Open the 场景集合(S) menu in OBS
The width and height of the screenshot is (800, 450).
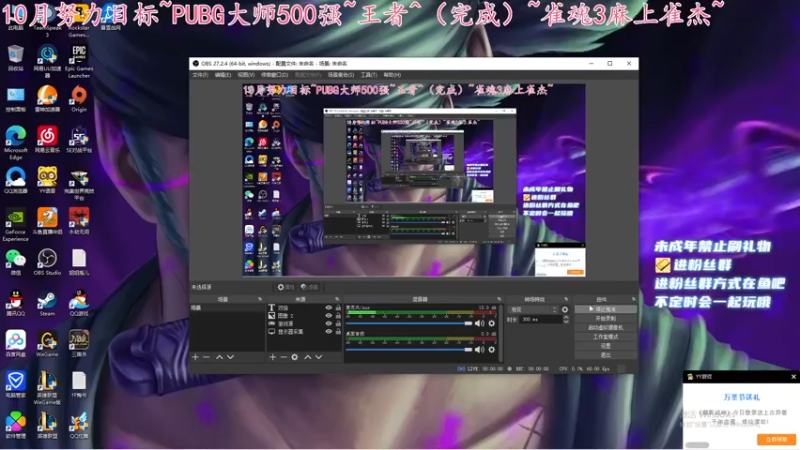coord(341,75)
